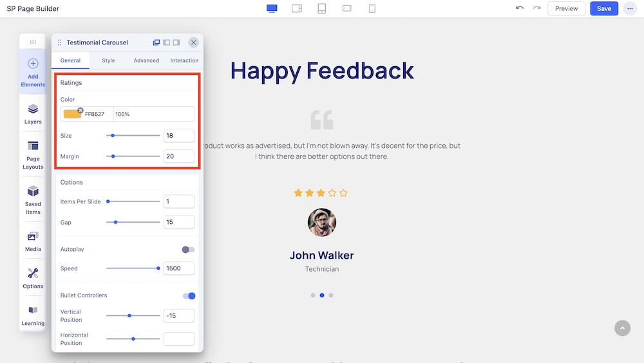Click the ratings Size input field
The image size is (644, 363).
[178, 136]
